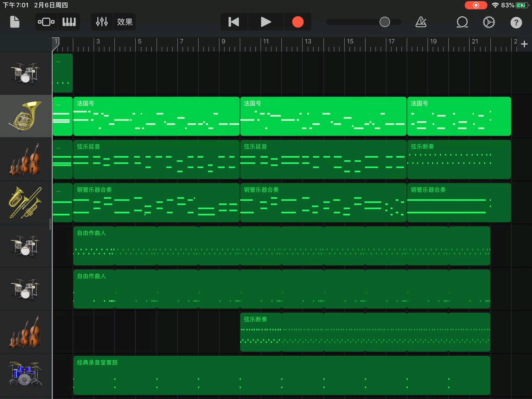Grab track header resize handle

point(50,224)
